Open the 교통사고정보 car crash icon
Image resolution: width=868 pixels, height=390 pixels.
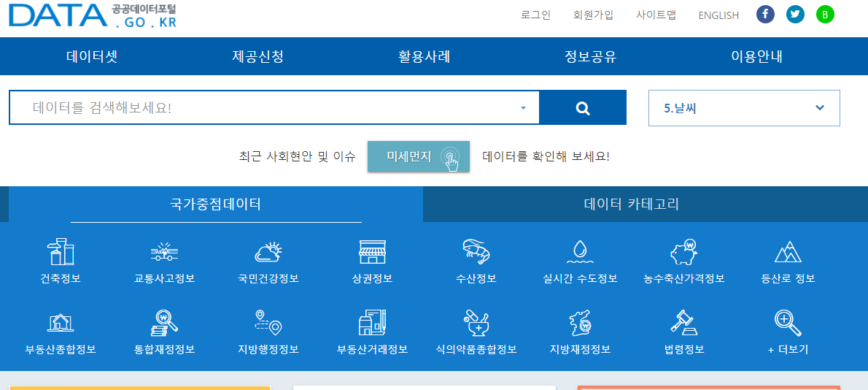pos(164,253)
